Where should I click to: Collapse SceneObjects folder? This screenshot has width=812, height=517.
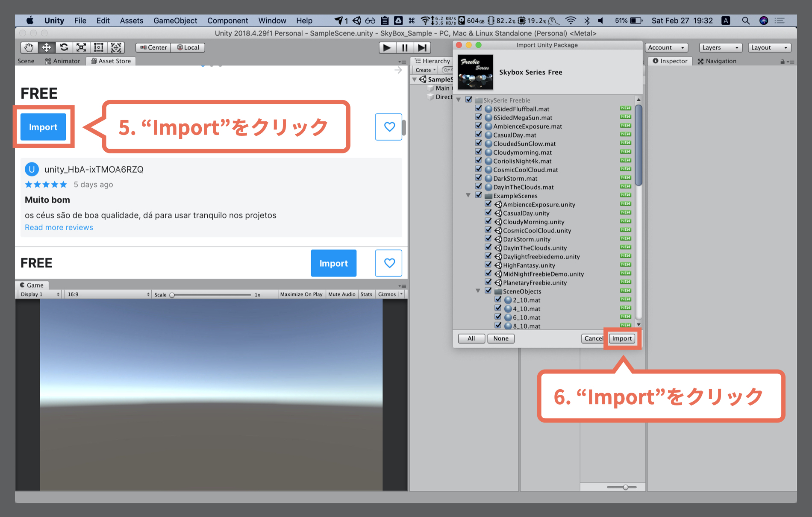(478, 291)
